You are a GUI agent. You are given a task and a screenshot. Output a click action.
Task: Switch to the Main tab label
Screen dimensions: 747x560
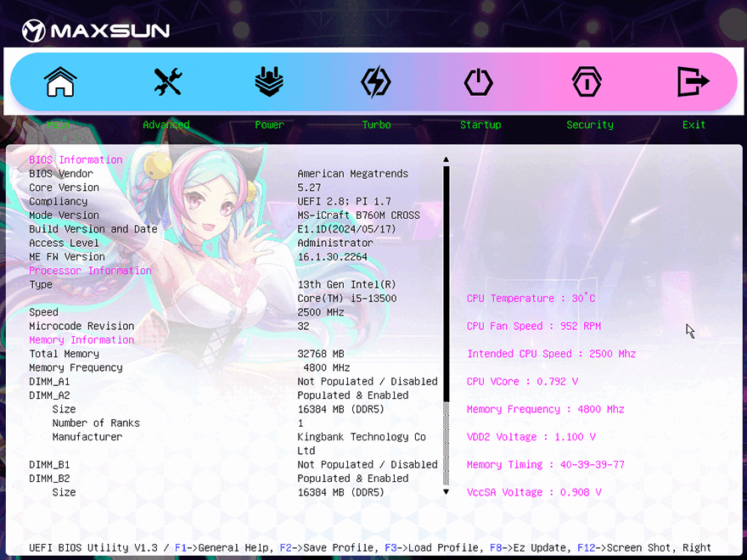tap(59, 125)
